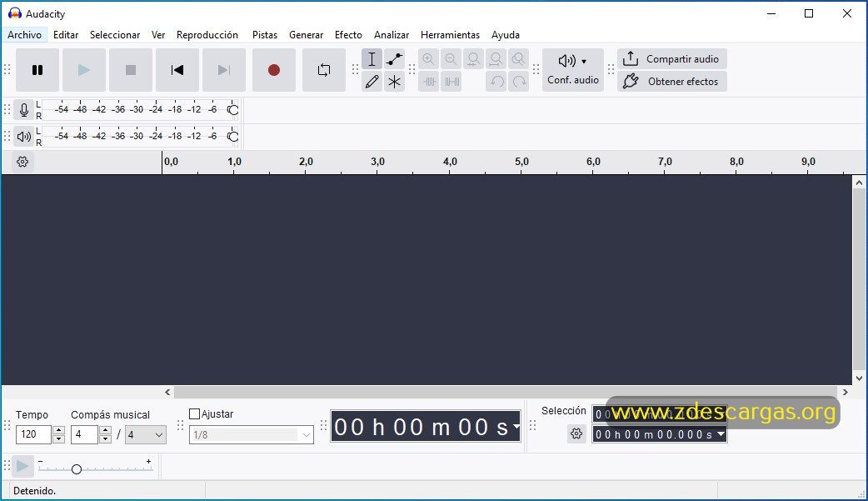Open Pistas menu

pyautogui.click(x=265, y=34)
